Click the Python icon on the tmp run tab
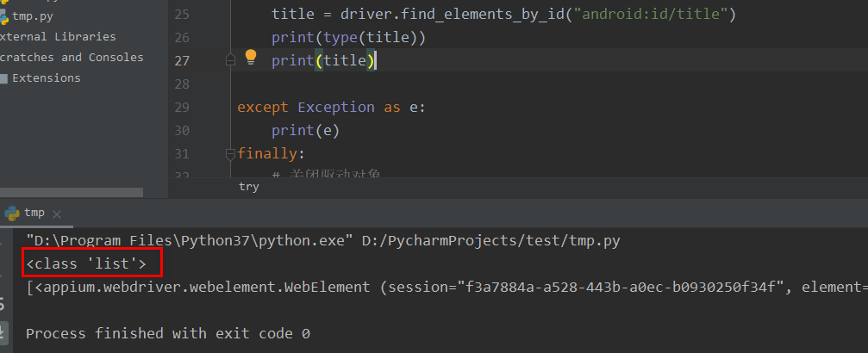The height and width of the screenshot is (353, 868). click(12, 213)
